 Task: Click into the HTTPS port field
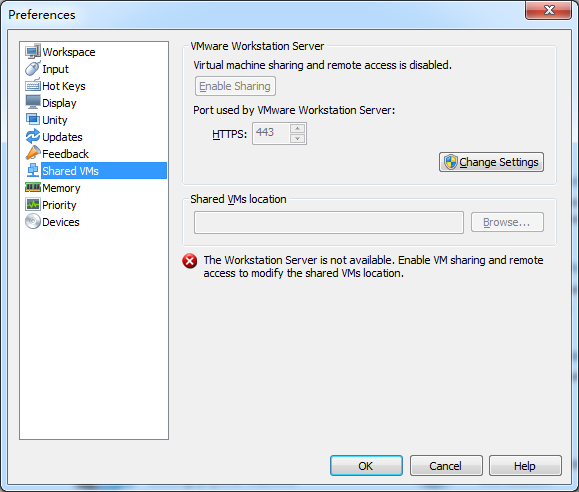pyautogui.click(x=271, y=133)
